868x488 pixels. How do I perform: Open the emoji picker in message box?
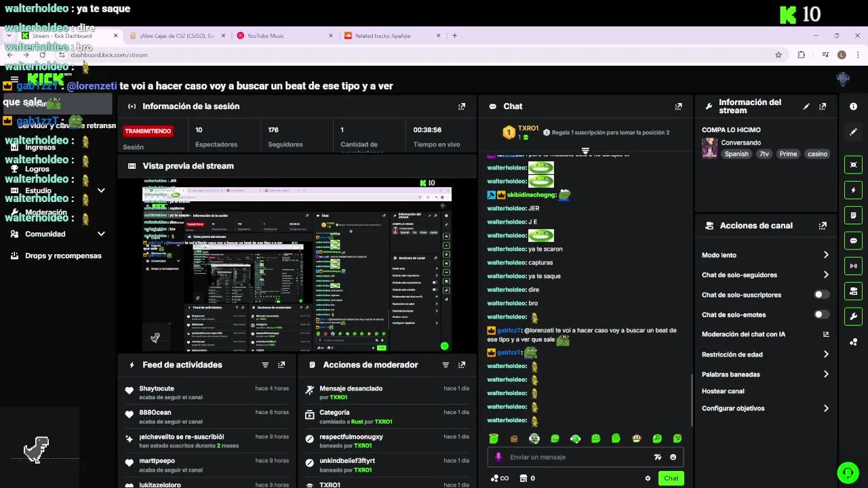[673, 457]
